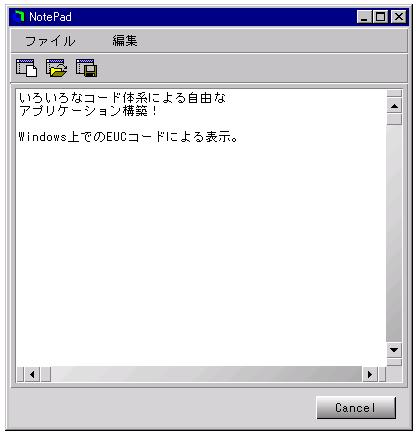Screen dimensions: 419x437
Task: Click the NotePad title bar text
Action: pyautogui.click(x=50, y=17)
